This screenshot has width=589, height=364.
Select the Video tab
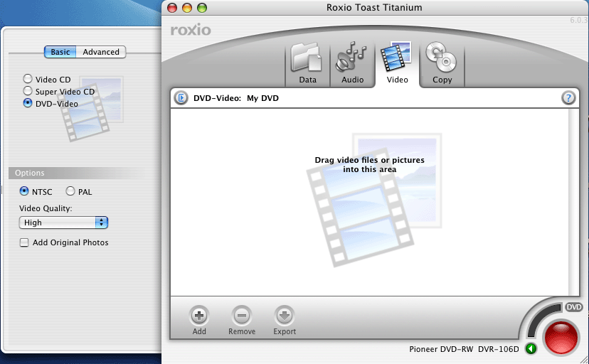point(397,64)
